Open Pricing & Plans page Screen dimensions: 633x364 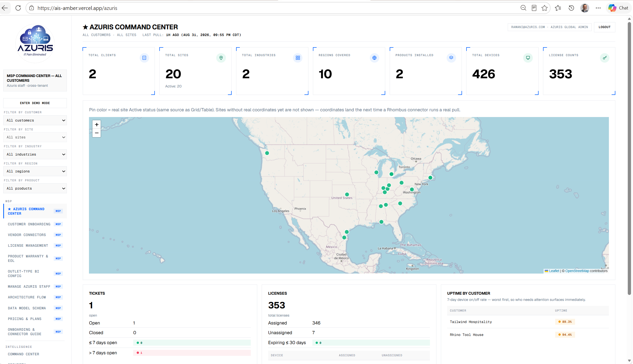(x=35, y=319)
